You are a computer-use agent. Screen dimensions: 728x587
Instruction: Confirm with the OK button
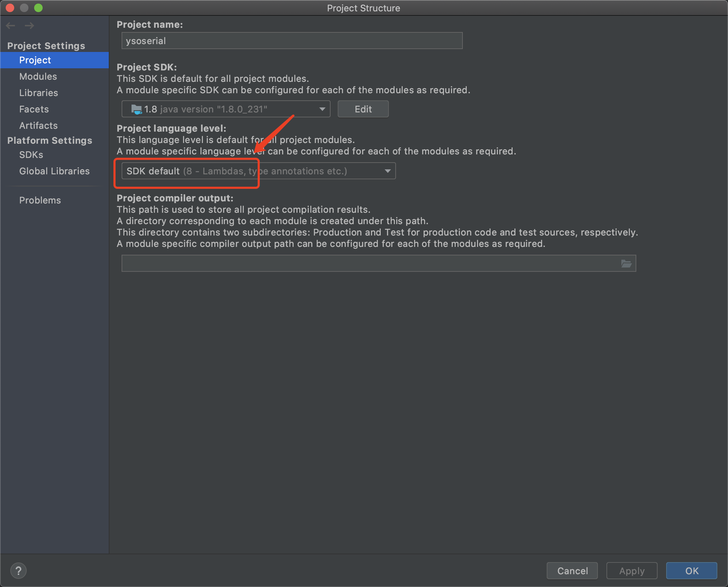pos(691,571)
